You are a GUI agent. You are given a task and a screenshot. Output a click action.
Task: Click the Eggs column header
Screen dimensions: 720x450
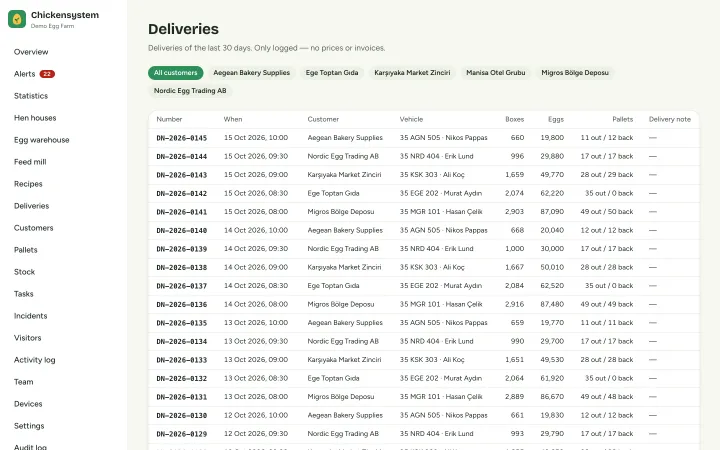pos(556,119)
